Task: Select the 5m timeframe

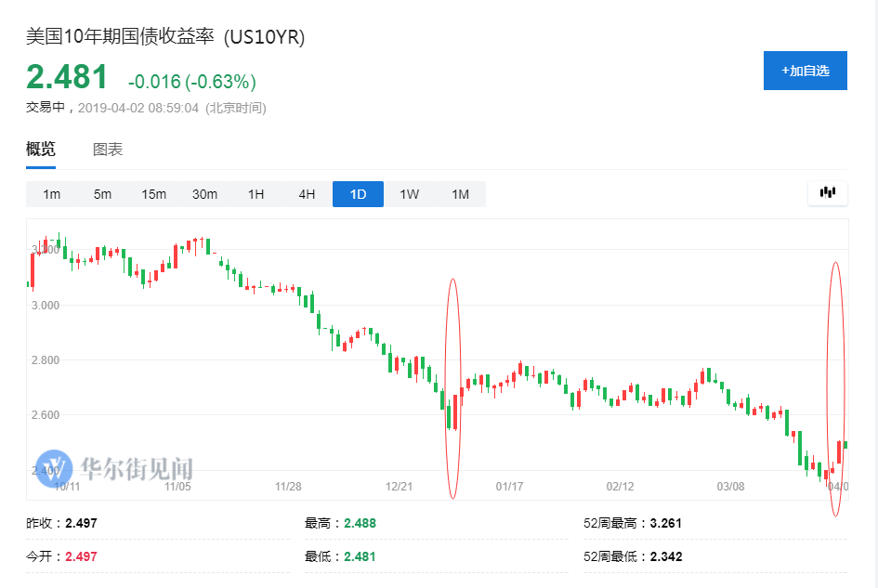Action: (102, 193)
